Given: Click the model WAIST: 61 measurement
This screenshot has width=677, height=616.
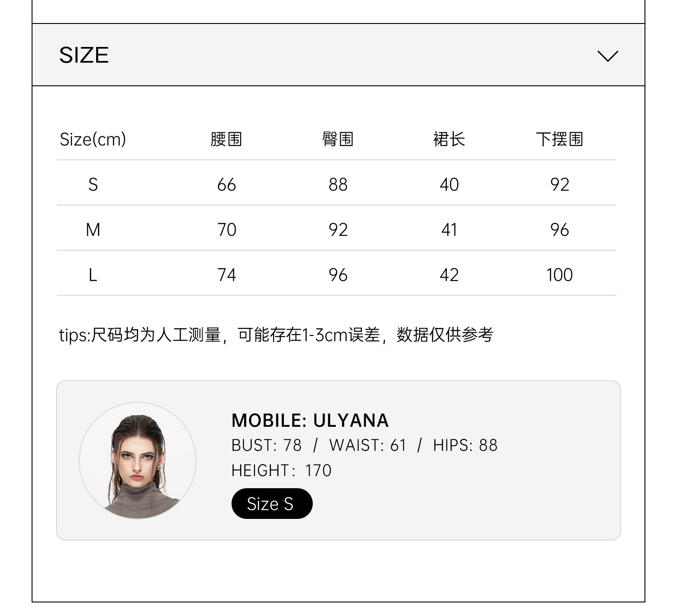Looking at the screenshot, I should [x=368, y=445].
